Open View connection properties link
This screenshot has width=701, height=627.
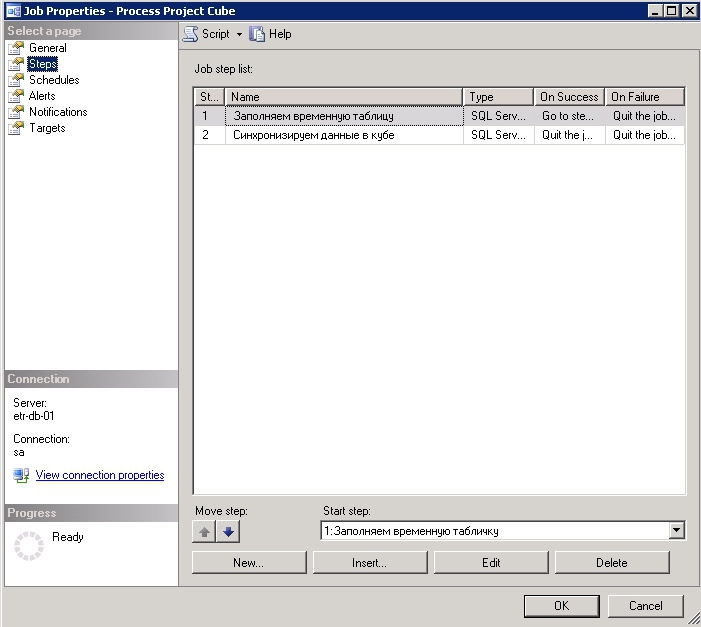[100, 475]
